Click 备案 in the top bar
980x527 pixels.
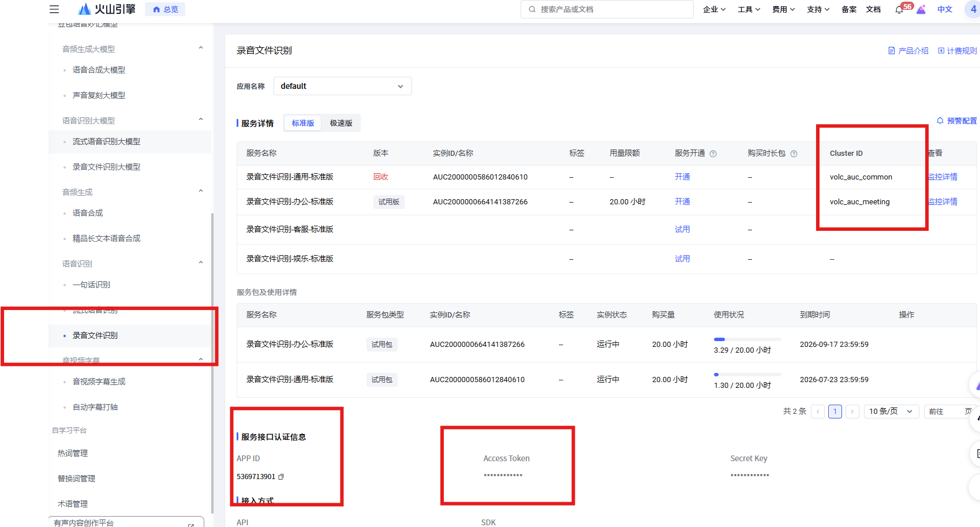(849, 9)
